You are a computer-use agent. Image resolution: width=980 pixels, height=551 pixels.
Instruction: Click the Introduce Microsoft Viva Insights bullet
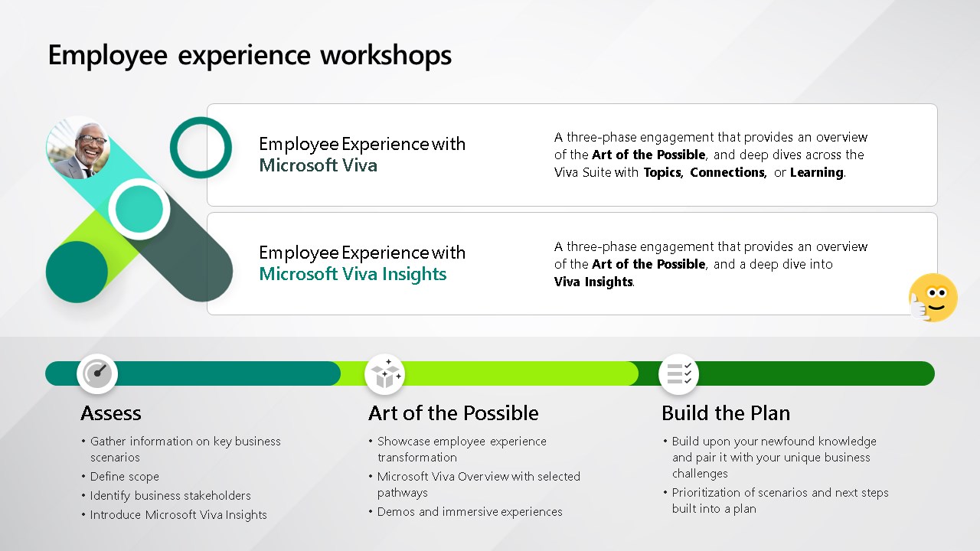(x=174, y=515)
